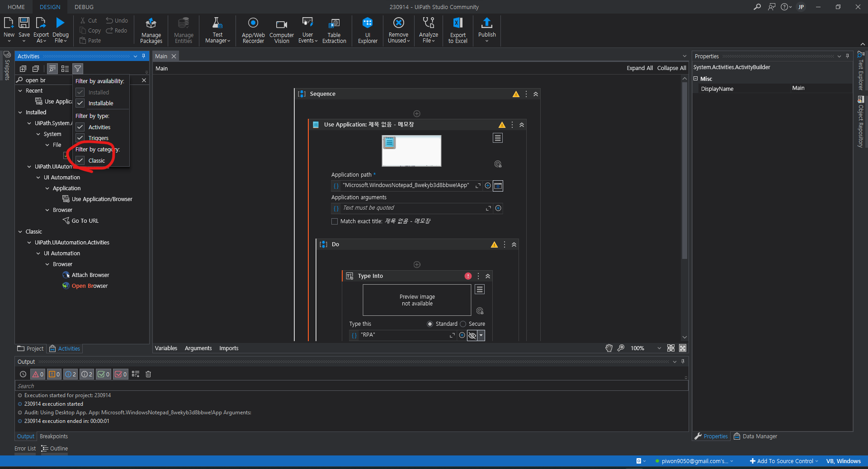The image size is (868, 469).
Task: Switch to the HOME ribbon tab
Action: click(16, 7)
